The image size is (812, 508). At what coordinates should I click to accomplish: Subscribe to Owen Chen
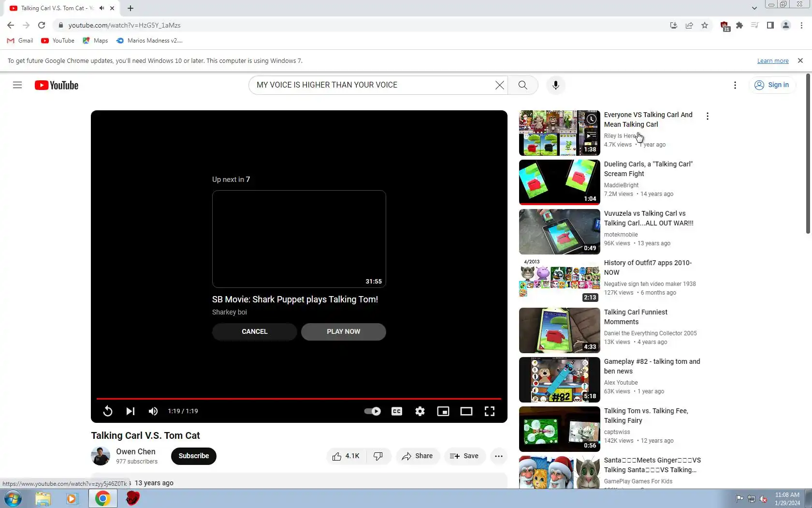(194, 456)
